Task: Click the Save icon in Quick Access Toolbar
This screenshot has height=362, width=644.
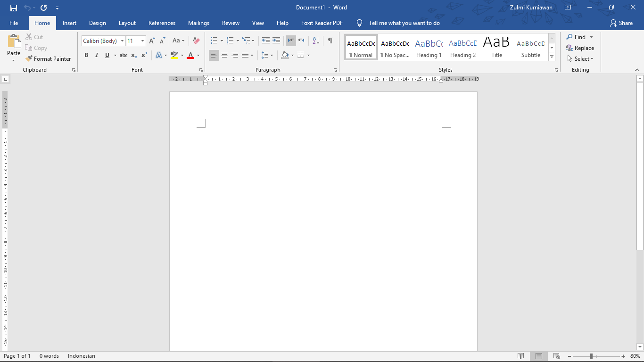Action: coord(13,8)
